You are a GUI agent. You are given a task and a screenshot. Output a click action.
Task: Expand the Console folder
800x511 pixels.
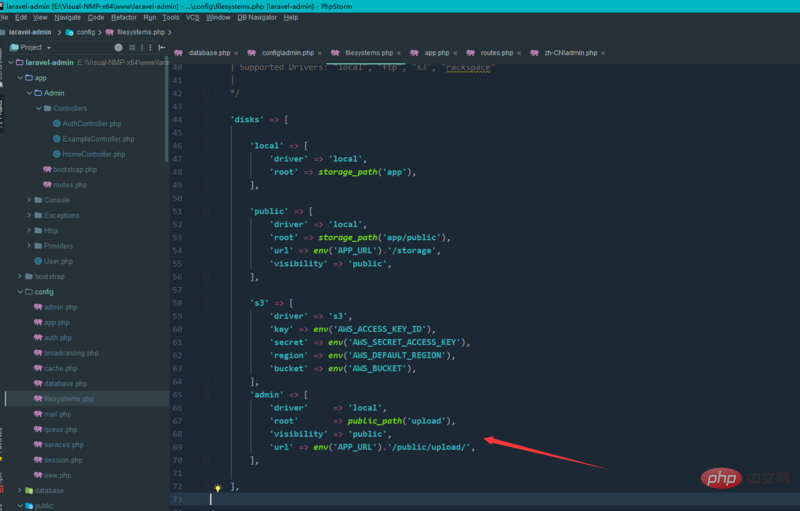point(29,200)
